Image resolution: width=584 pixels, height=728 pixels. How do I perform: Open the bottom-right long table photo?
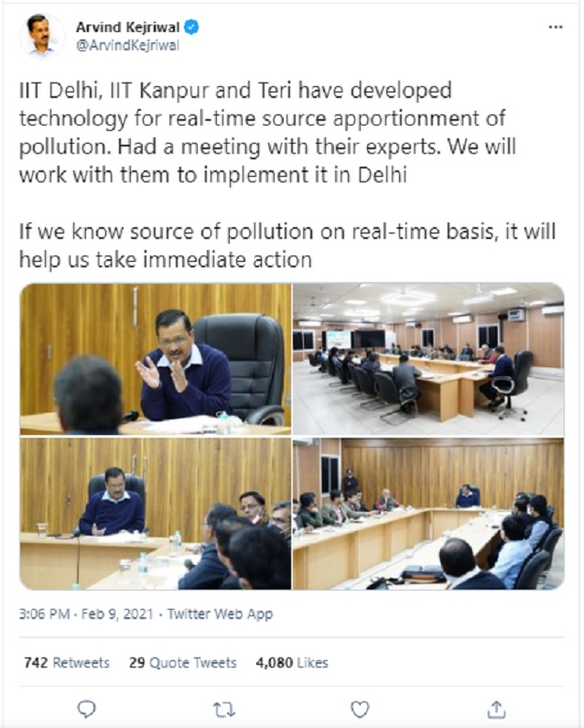coord(428,514)
